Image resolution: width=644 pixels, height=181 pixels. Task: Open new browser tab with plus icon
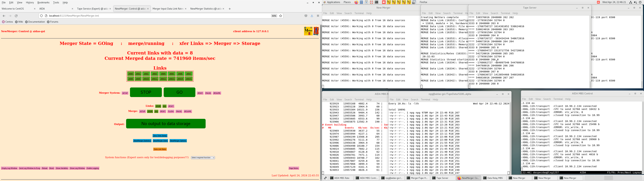pos(229,9)
